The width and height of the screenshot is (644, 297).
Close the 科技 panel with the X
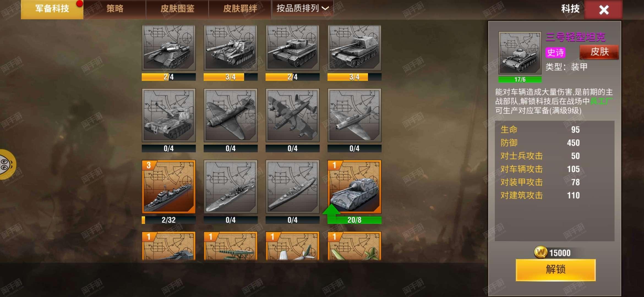(604, 10)
